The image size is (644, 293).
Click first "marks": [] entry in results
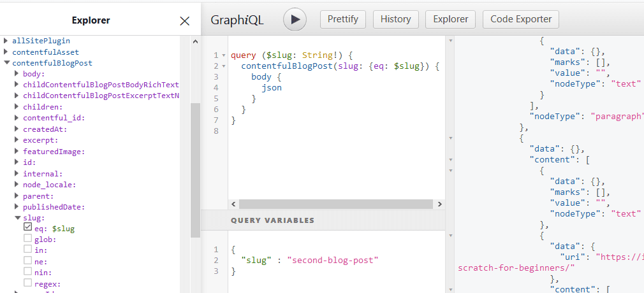coord(580,62)
